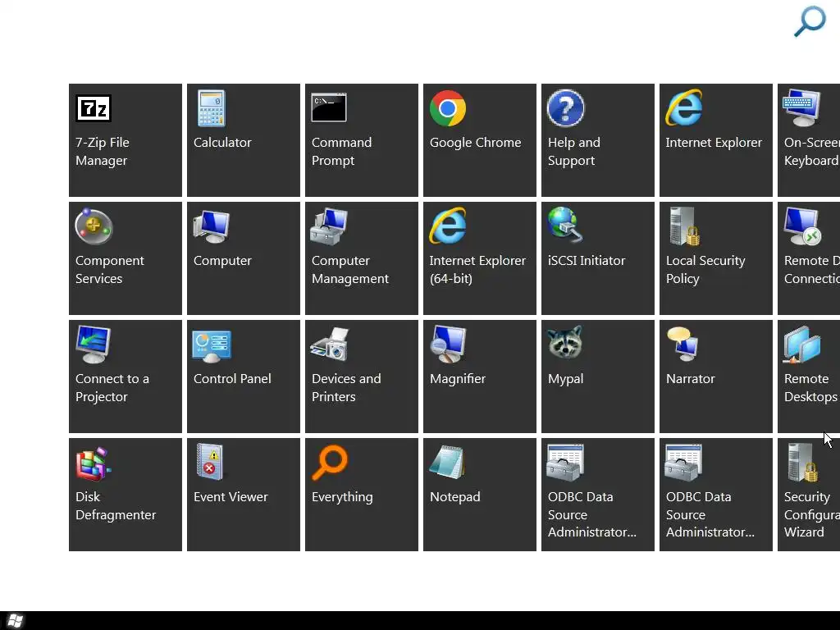The height and width of the screenshot is (630, 840).
Task: Open Connect to a Projector tile
Action: click(x=126, y=376)
